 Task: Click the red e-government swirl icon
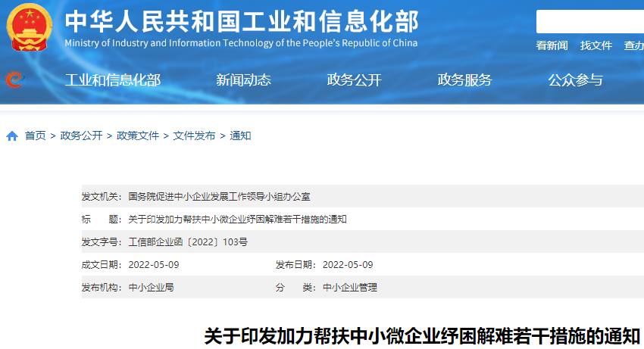[14, 79]
